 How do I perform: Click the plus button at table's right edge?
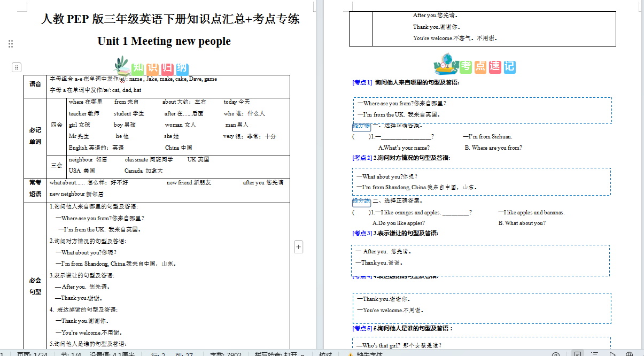point(299,246)
